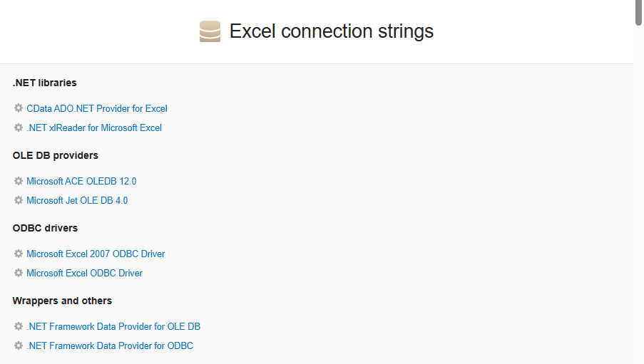Click the Excel connection strings heading

coord(332,31)
